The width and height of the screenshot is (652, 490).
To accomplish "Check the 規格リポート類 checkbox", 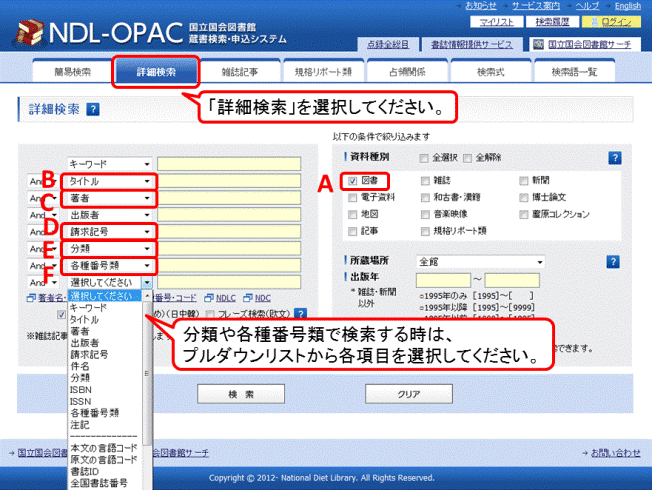I will click(425, 231).
